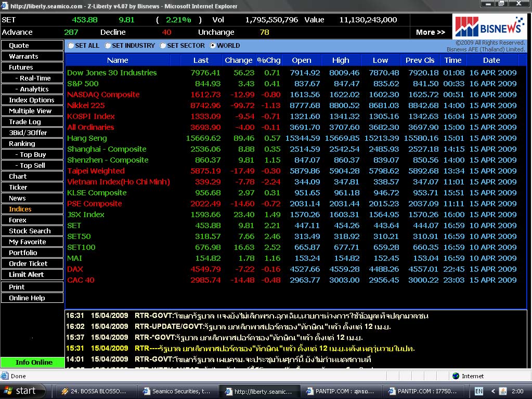Image resolution: width=532 pixels, height=399 pixels.
Task: Open Real-Time futures view
Action: pyautogui.click(x=32, y=78)
